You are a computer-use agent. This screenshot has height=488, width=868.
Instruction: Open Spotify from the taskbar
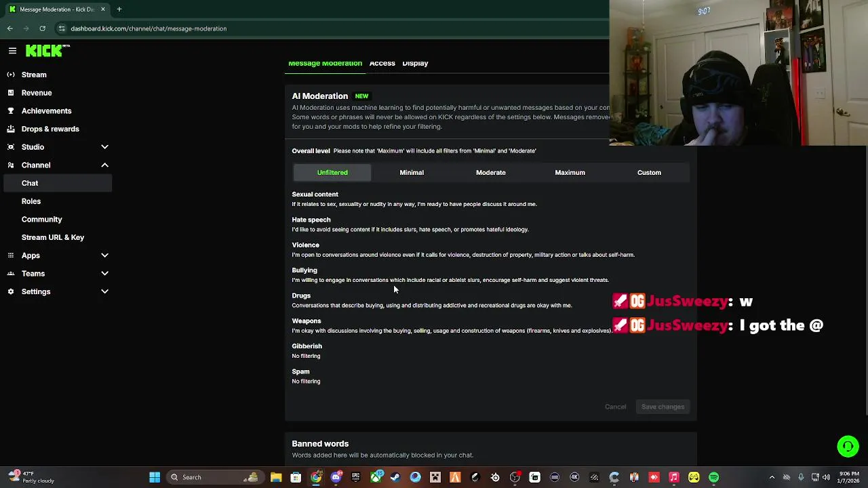pyautogui.click(x=713, y=477)
